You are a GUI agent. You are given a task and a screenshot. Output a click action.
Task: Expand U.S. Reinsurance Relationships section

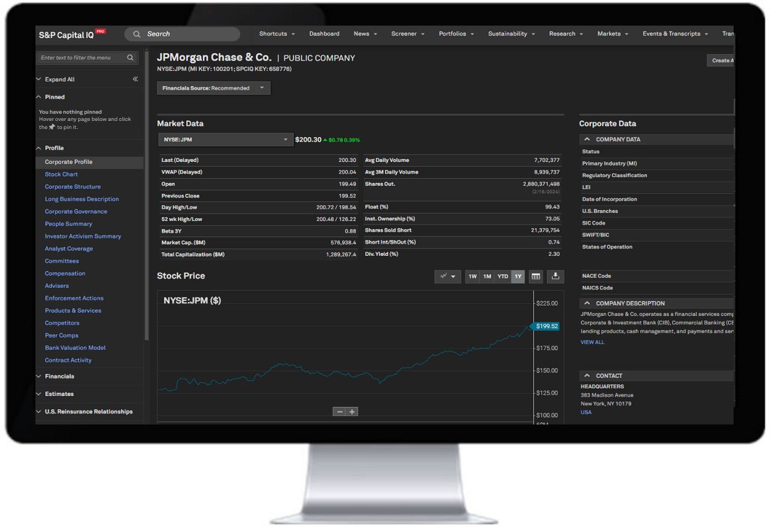39,412
